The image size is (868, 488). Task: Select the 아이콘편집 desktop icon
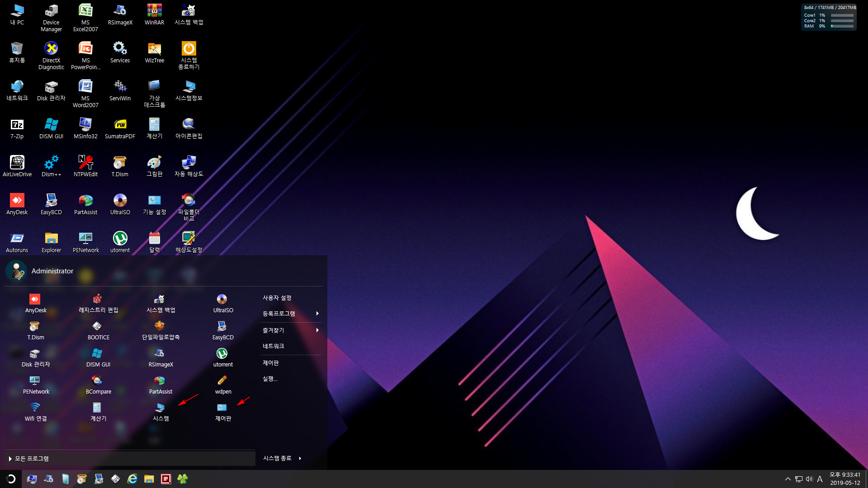click(189, 128)
